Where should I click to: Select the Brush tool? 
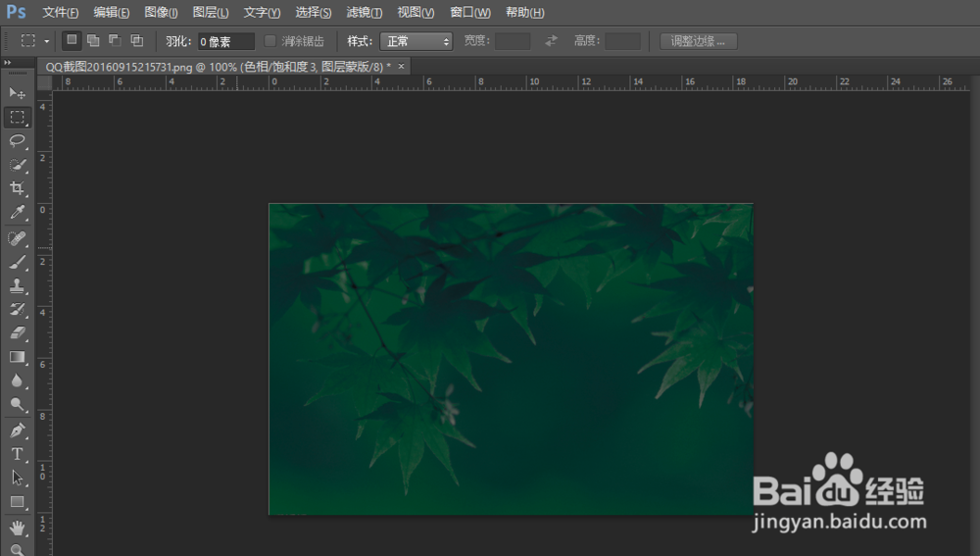(17, 262)
